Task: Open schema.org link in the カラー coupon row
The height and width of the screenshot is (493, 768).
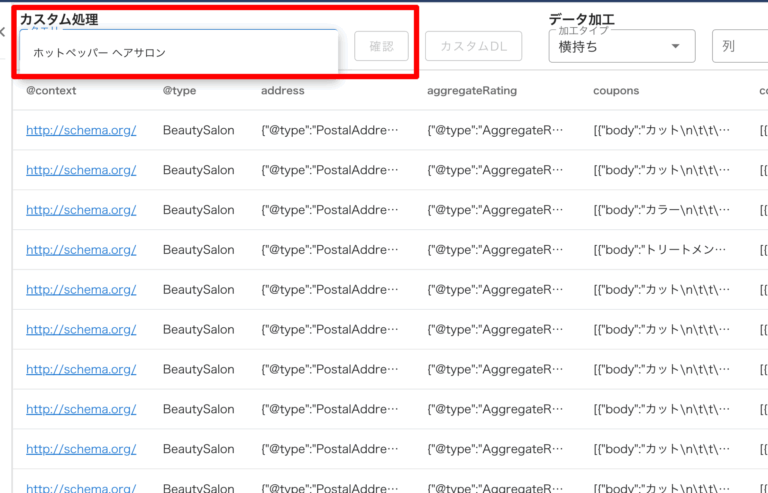Action: (x=81, y=210)
